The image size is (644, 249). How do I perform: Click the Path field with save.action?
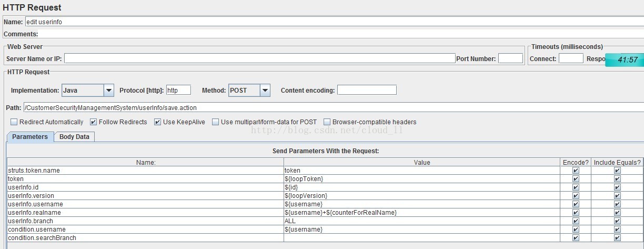tap(334, 107)
